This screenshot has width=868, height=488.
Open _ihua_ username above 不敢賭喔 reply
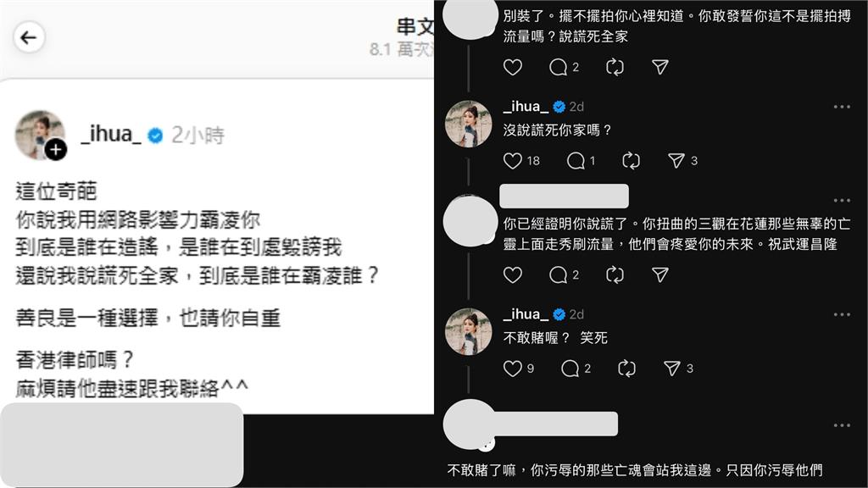click(526, 314)
